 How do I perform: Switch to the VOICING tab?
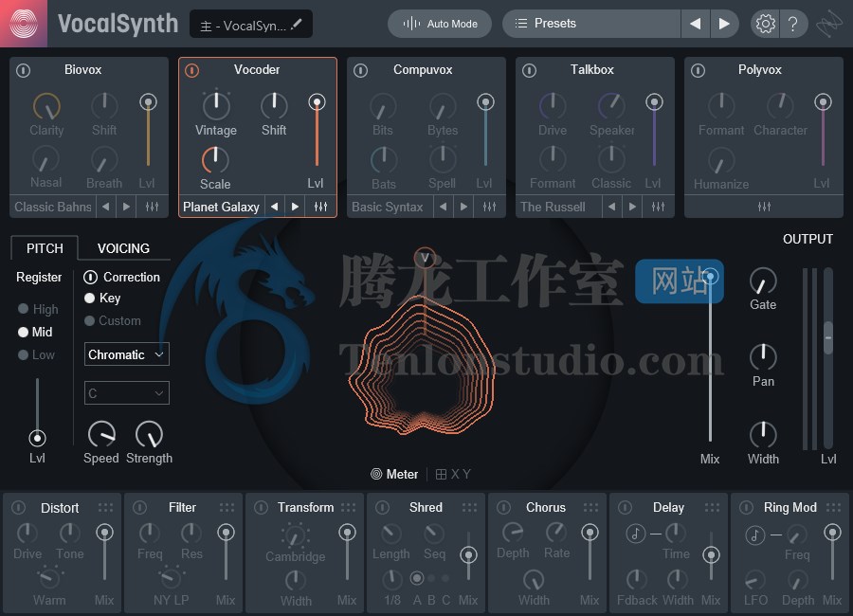pyautogui.click(x=123, y=248)
